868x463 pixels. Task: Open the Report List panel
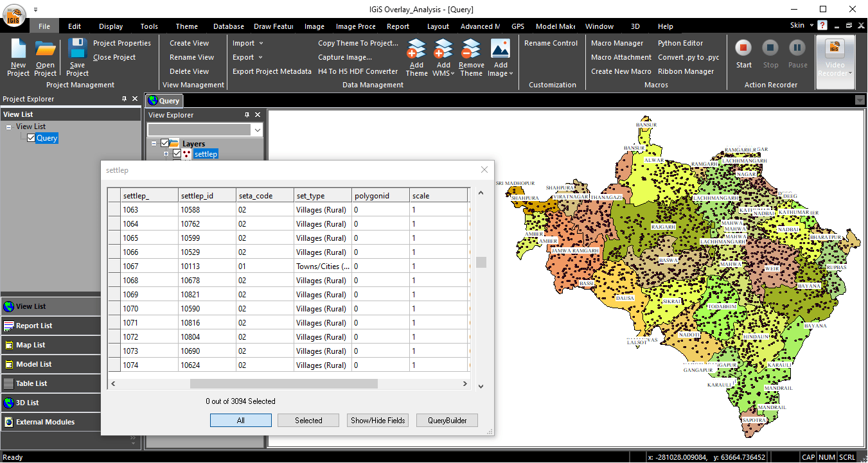click(51, 326)
